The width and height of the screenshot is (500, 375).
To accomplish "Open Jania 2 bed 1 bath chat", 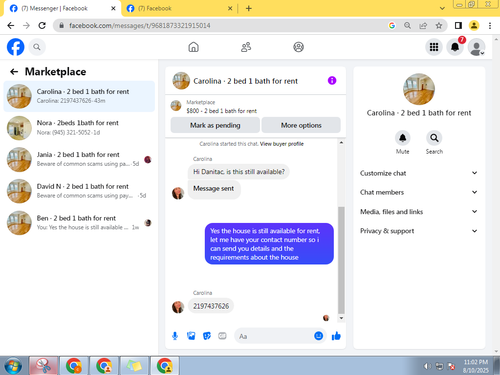I will click(x=79, y=159).
